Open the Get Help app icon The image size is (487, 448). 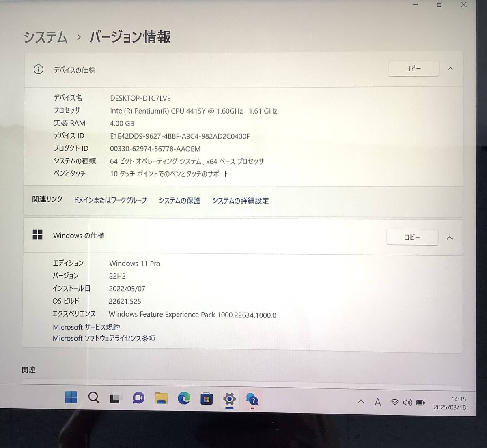point(252,400)
